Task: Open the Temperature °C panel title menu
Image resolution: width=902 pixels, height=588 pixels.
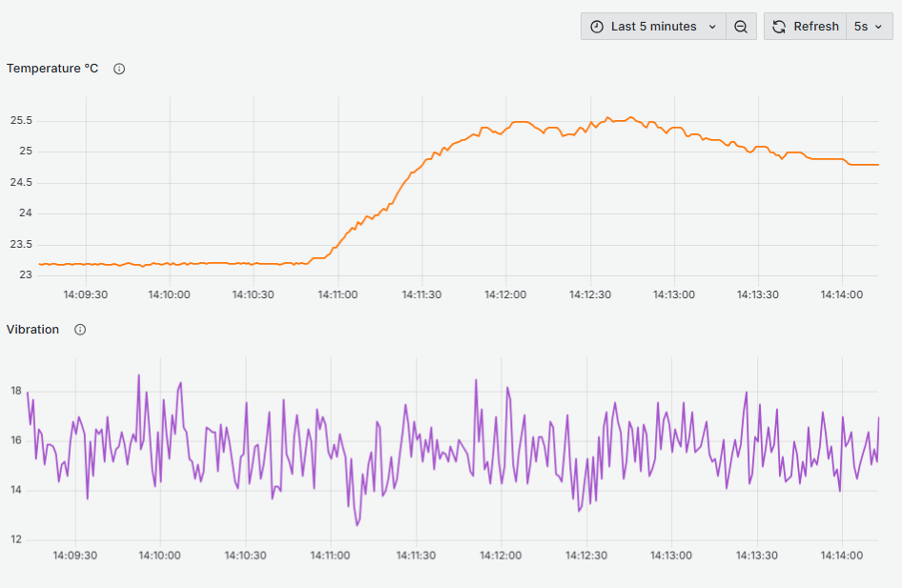Action: pos(52,69)
